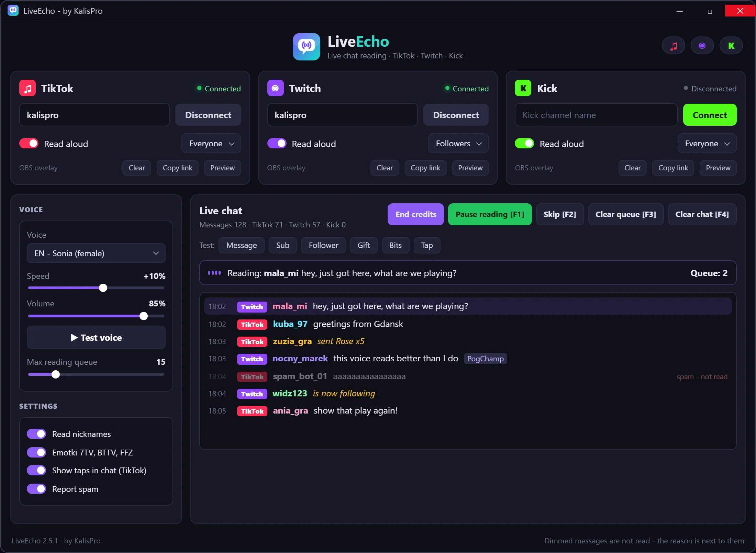Screen dimensions: 756x553
Task: Click the Tap test button
Action: (427, 245)
